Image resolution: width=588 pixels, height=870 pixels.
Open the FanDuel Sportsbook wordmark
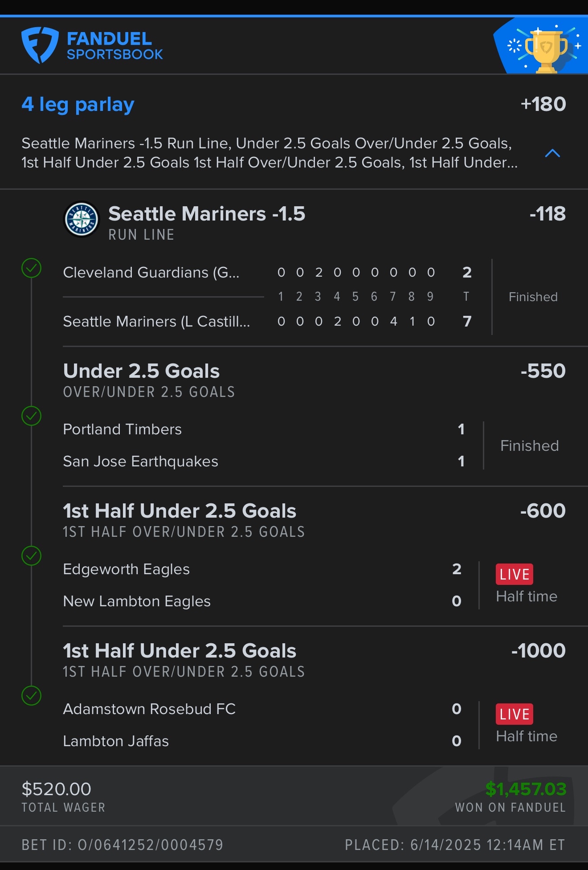click(114, 45)
